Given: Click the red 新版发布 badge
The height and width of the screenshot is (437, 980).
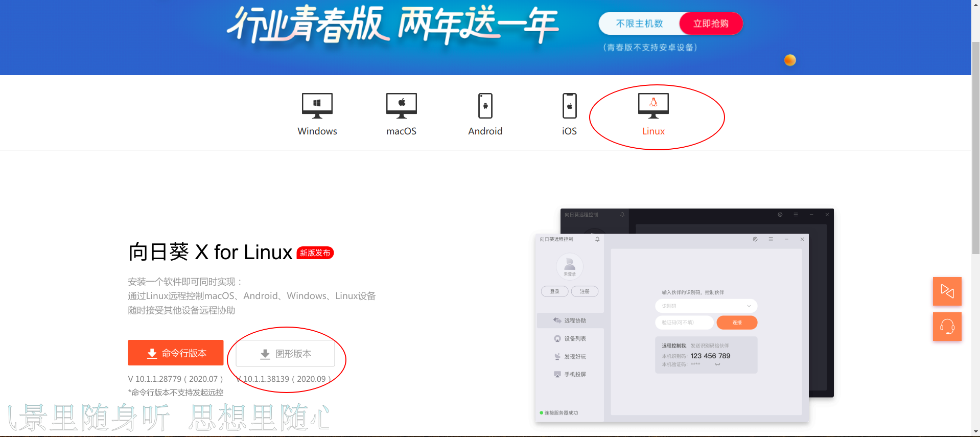Looking at the screenshot, I should tap(315, 253).
